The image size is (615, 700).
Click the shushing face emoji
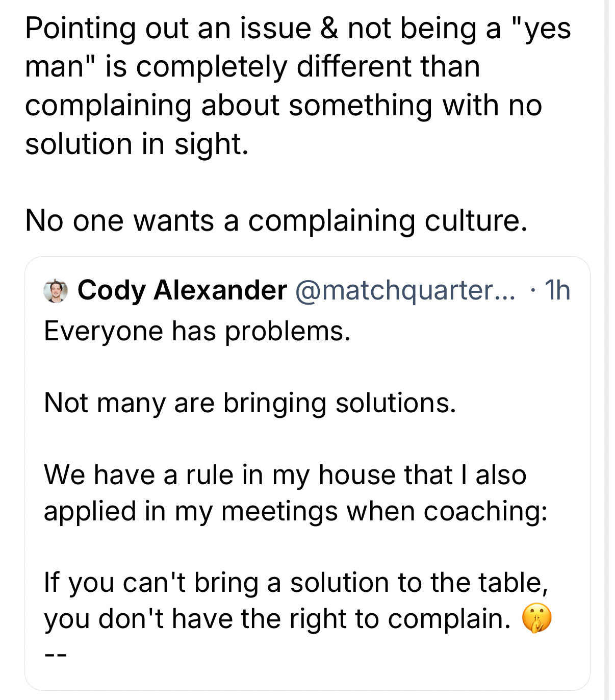click(x=536, y=618)
